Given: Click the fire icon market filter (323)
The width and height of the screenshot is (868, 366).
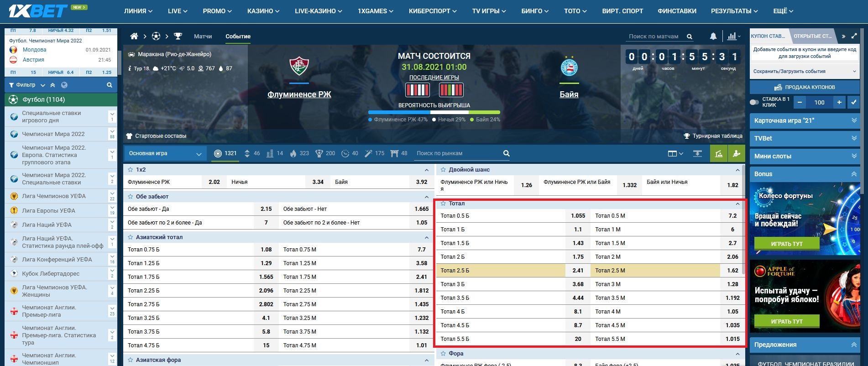Looking at the screenshot, I should click(x=299, y=153).
